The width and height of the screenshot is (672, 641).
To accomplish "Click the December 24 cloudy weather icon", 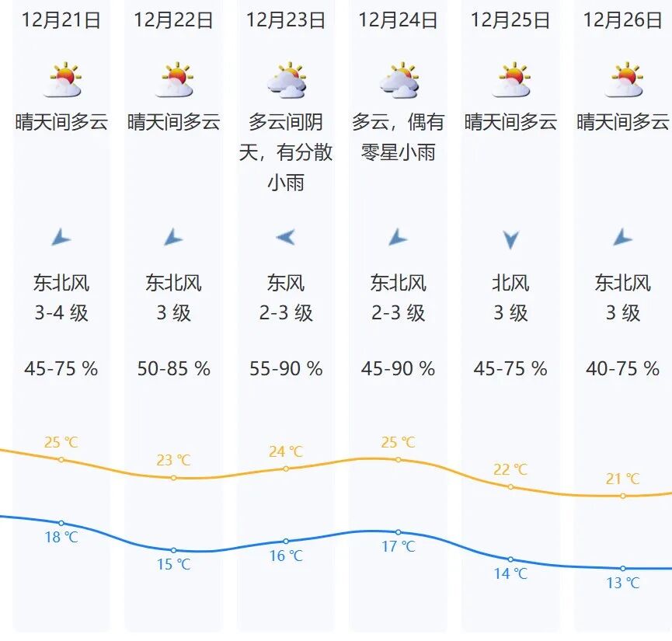I will coord(399,80).
